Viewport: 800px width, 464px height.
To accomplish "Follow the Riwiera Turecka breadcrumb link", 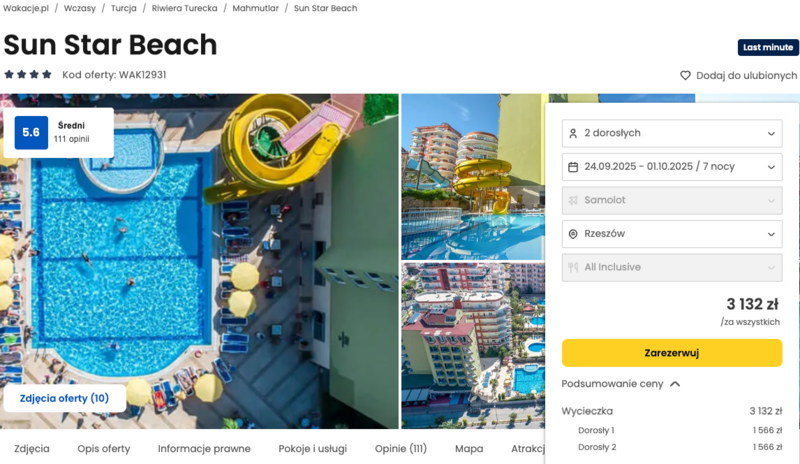I will click(x=184, y=8).
